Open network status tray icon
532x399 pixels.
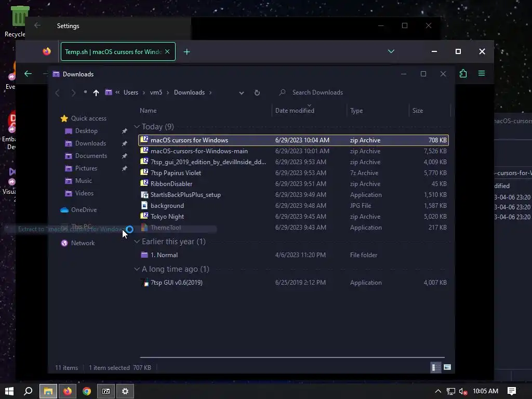[x=450, y=392]
